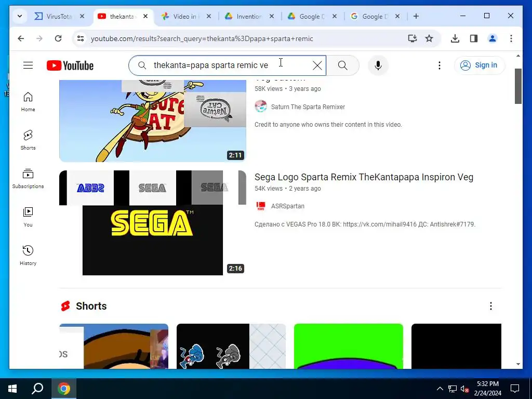This screenshot has height=399, width=532.
Task: Run search with magnifier button
Action: point(343,65)
